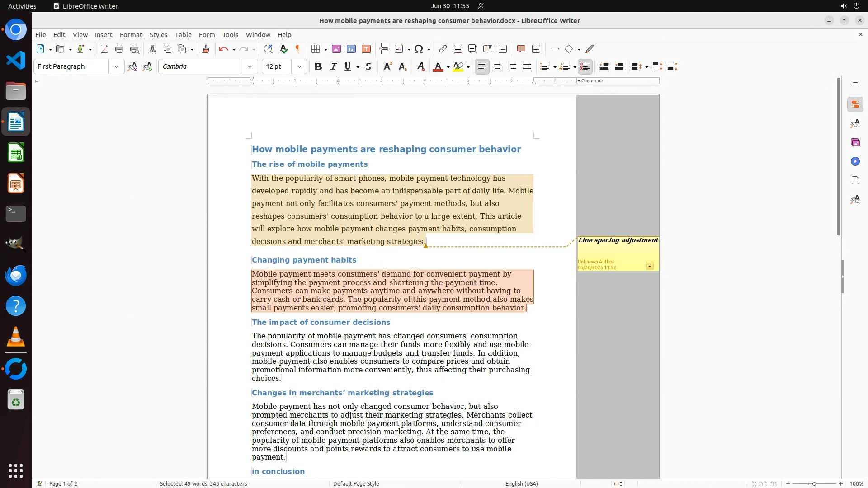This screenshot has width=868, height=488.
Task: Click Export as PDF icon
Action: (104, 49)
